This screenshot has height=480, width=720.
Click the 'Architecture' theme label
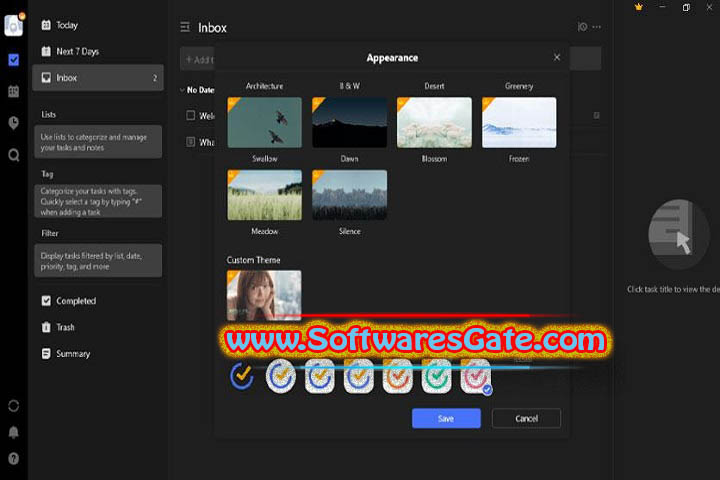pos(264,86)
